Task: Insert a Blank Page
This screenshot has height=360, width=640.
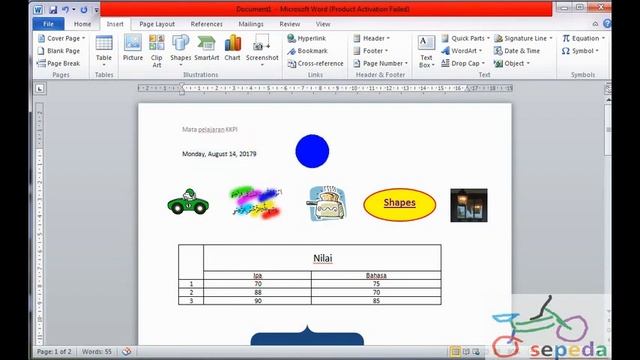Action: (x=59, y=51)
